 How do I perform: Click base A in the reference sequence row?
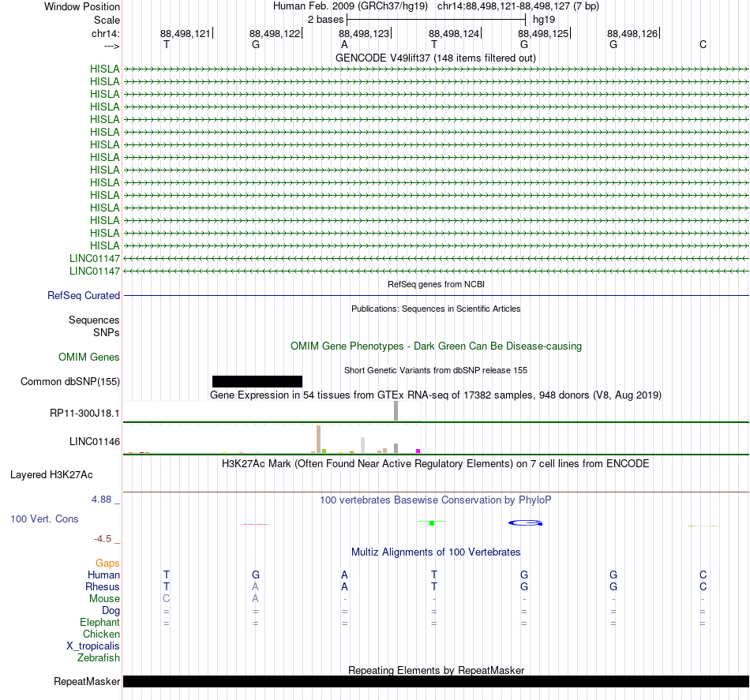pos(344,44)
